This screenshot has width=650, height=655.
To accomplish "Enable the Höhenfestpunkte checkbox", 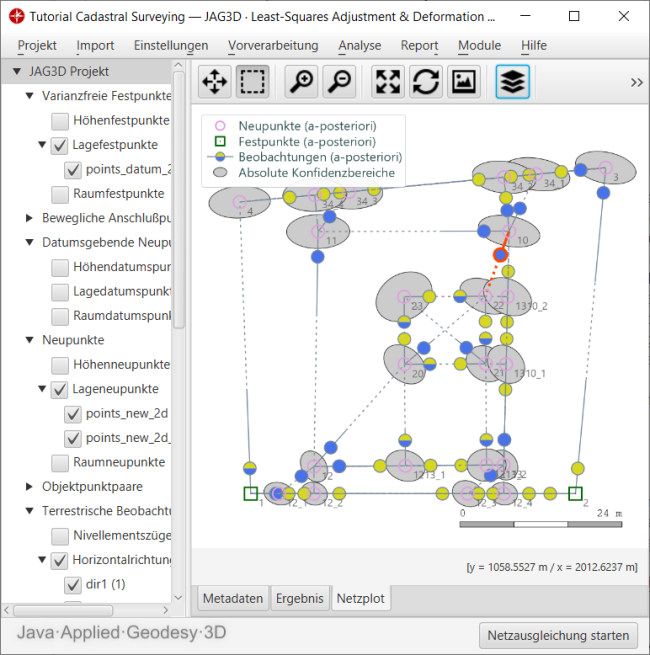I will (x=60, y=121).
